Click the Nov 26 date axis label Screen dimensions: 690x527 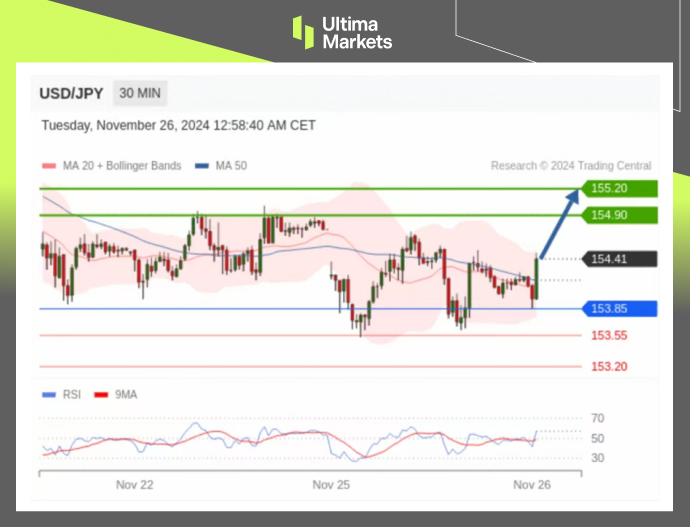[x=530, y=485]
